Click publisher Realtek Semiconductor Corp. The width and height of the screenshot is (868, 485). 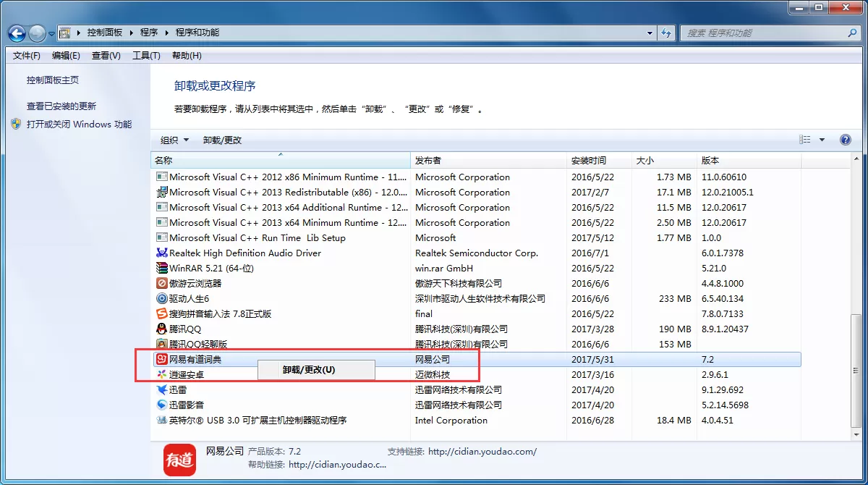477,253
